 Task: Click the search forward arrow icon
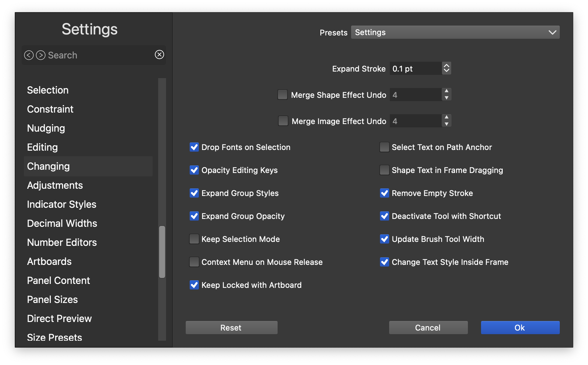pos(41,55)
